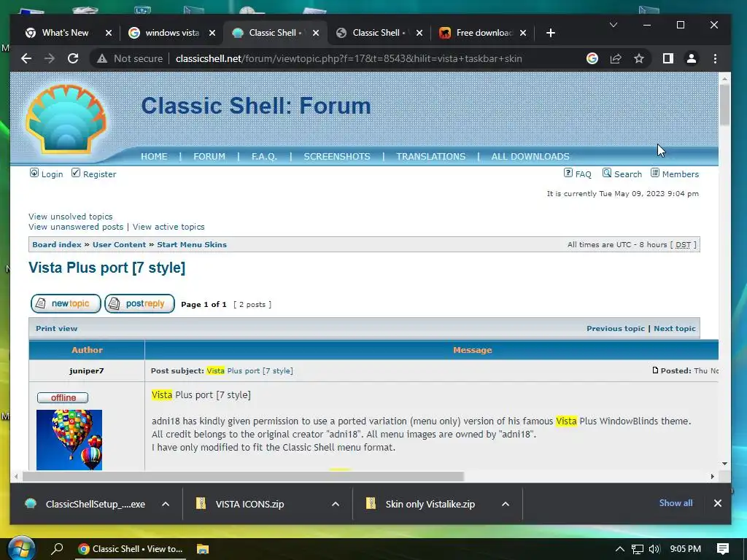
Task: Close the windows vista search tab
Action: coord(212,33)
